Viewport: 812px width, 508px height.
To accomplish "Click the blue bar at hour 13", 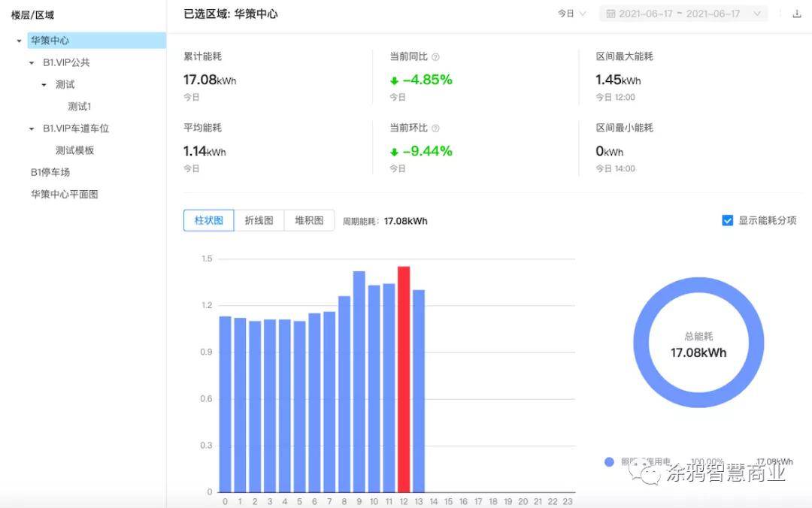I will pyautogui.click(x=419, y=391).
